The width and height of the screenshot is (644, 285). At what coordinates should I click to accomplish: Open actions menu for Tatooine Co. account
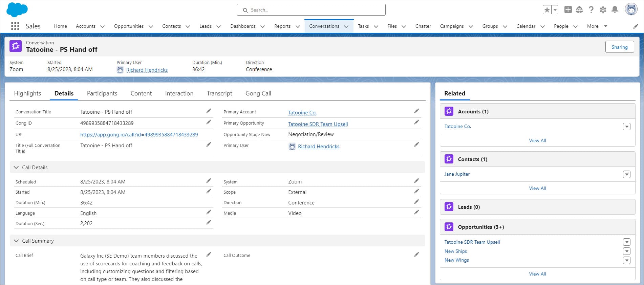click(x=627, y=127)
